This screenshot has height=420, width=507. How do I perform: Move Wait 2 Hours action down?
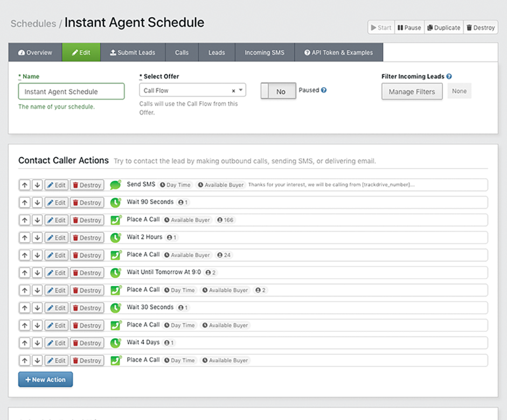coord(38,238)
